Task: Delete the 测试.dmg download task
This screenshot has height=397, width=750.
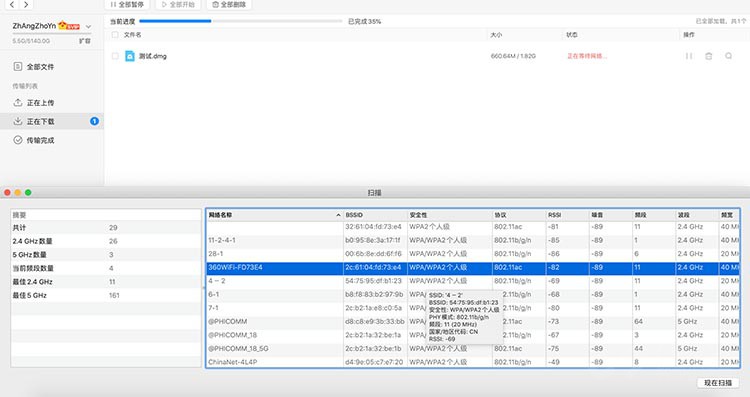Action: click(x=708, y=56)
